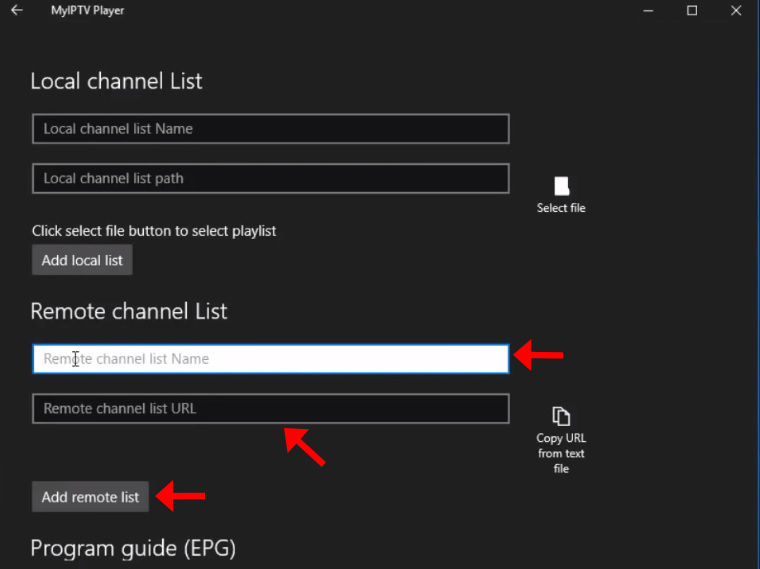Click the Select file document icon
Image resolution: width=760 pixels, height=569 pixels.
coord(561,186)
